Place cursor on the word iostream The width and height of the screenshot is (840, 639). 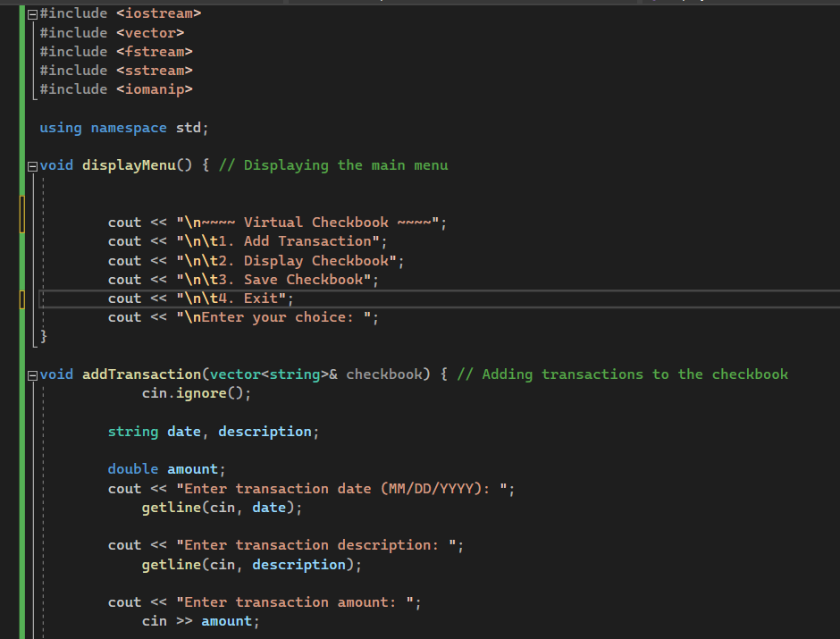159,13
